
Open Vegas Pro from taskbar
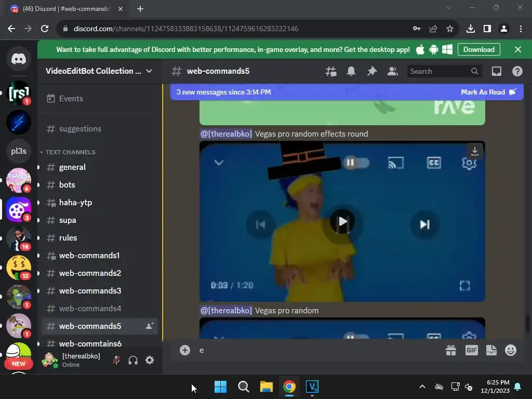point(312,387)
